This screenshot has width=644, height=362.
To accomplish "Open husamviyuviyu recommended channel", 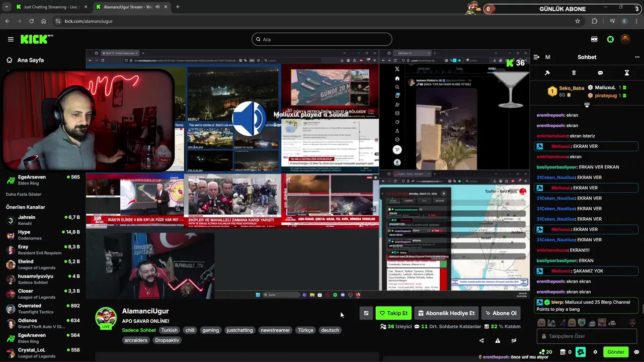I will (x=43, y=279).
